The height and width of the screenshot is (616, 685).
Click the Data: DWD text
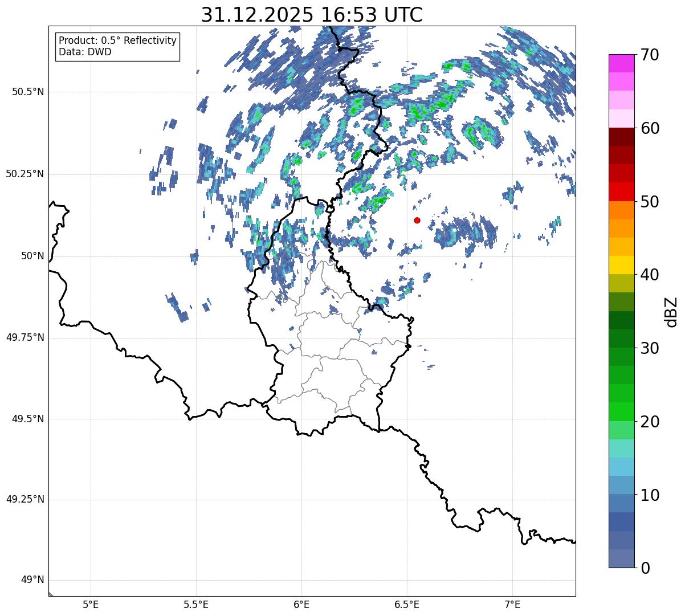pos(85,52)
